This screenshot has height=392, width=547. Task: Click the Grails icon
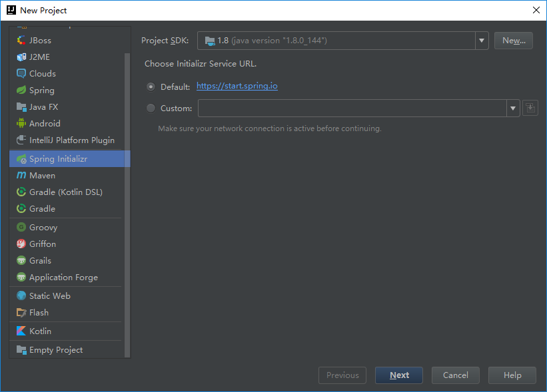(21, 261)
